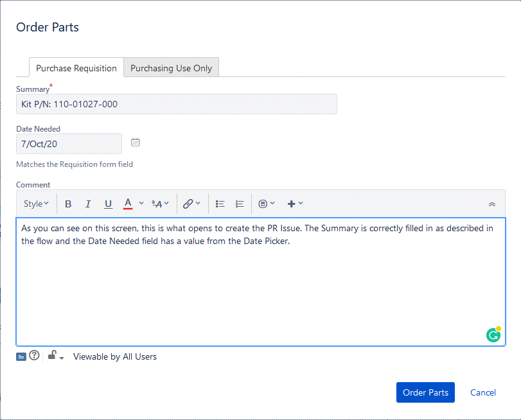Focus the Summary input field
The image size is (521, 420).
click(177, 104)
